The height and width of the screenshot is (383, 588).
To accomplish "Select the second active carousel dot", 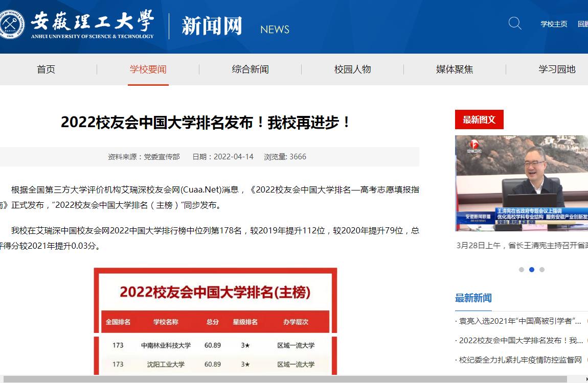I will (x=531, y=270).
